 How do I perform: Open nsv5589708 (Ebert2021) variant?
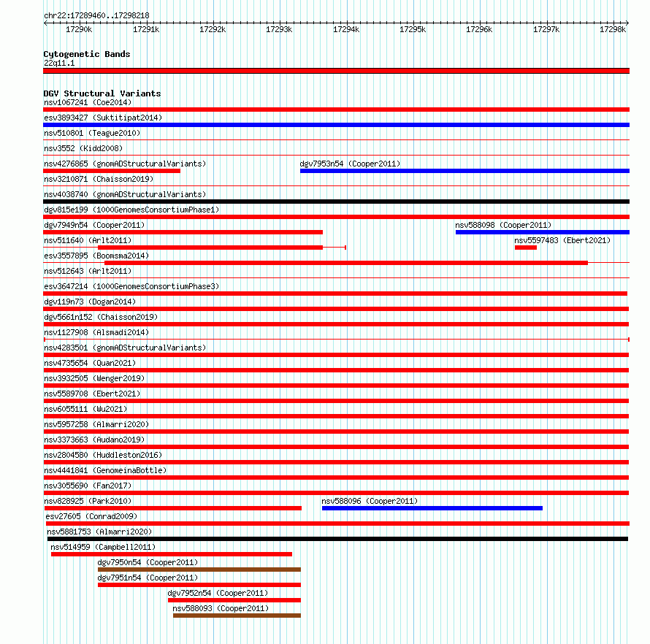point(92,394)
